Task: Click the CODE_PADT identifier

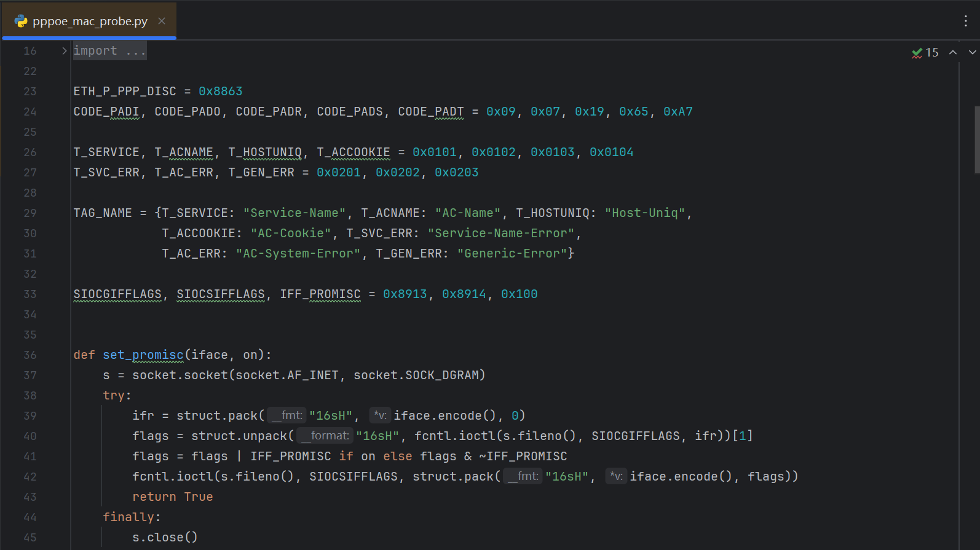Action: point(431,112)
